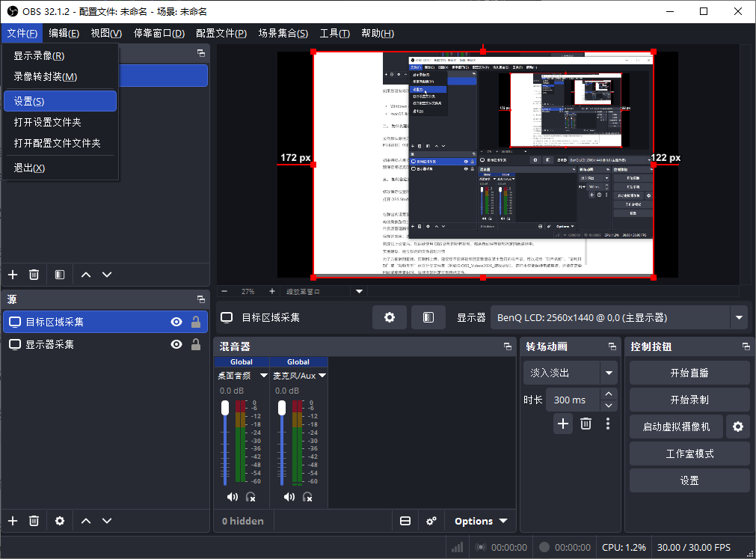The image size is (756, 559).
Task: Open the 工具(T) menu
Action: (x=334, y=33)
